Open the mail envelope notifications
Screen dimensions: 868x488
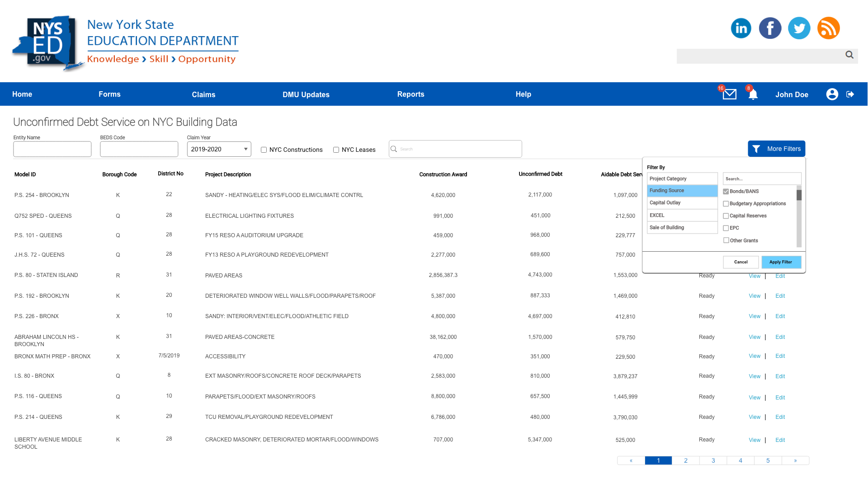729,94
